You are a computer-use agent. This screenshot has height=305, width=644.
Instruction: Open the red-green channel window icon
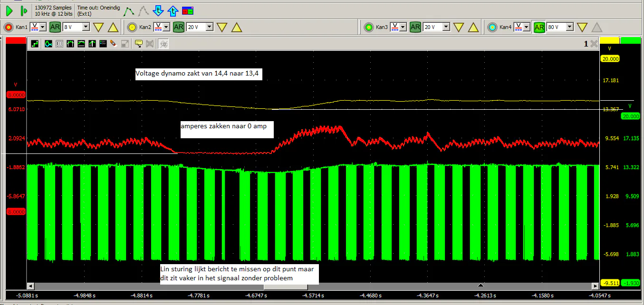click(x=188, y=10)
